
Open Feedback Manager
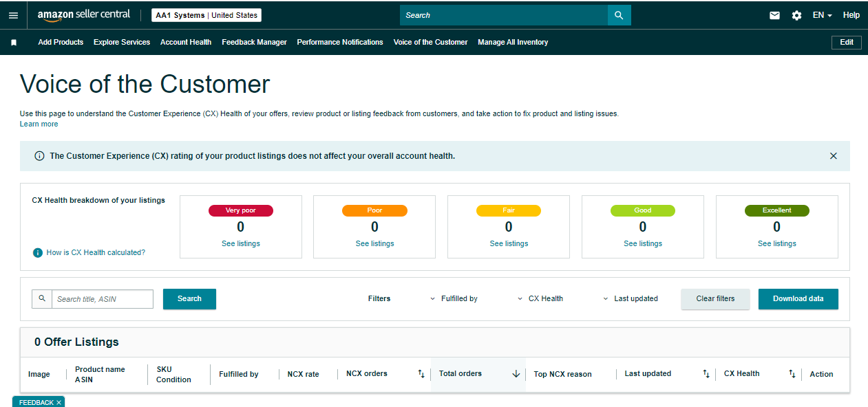pyautogui.click(x=254, y=43)
